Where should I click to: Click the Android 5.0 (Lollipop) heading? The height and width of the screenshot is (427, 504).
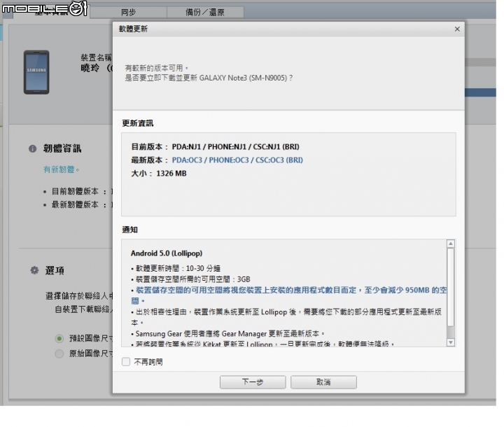click(x=167, y=253)
